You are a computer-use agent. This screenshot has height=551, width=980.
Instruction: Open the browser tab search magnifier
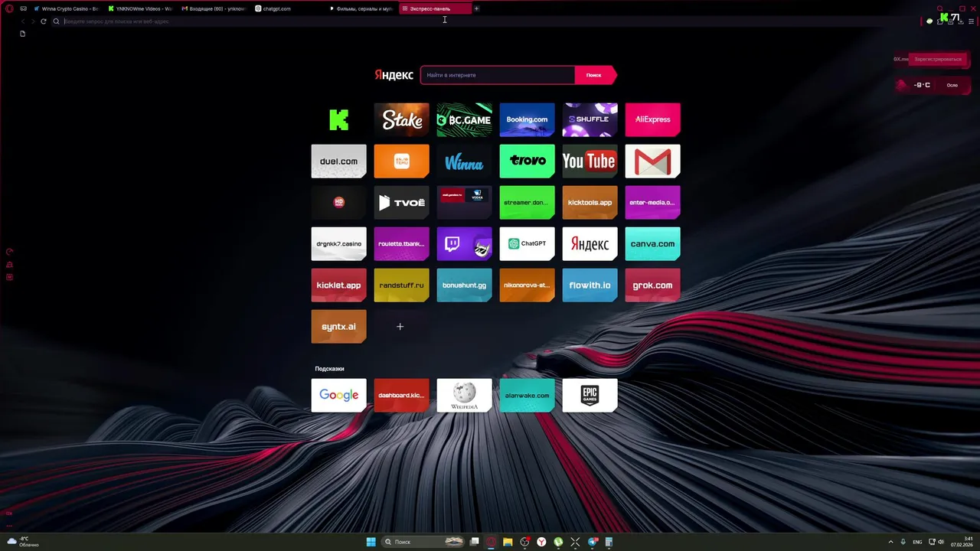click(x=940, y=8)
